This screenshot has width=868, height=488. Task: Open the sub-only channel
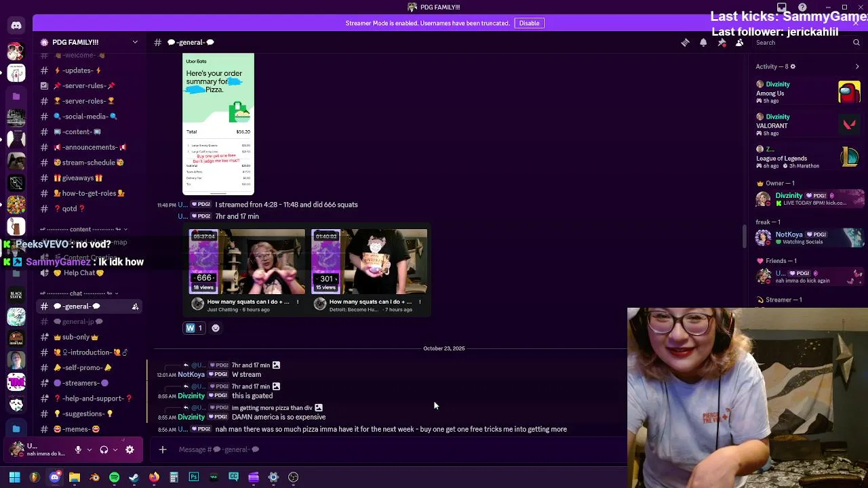tap(90, 337)
